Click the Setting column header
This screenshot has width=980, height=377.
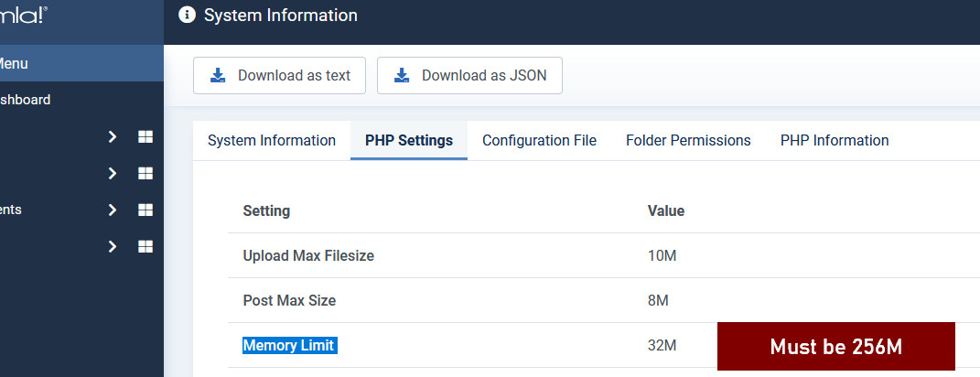[266, 210]
